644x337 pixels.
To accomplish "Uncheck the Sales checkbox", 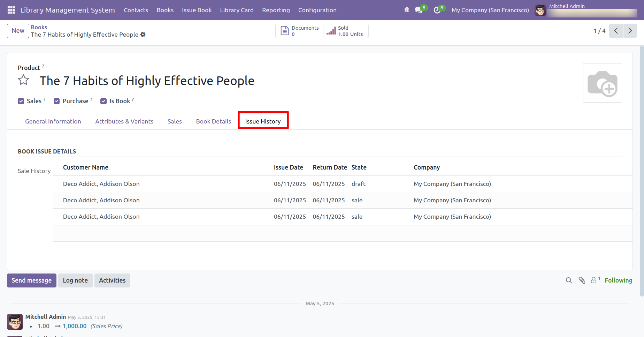I will (21, 101).
